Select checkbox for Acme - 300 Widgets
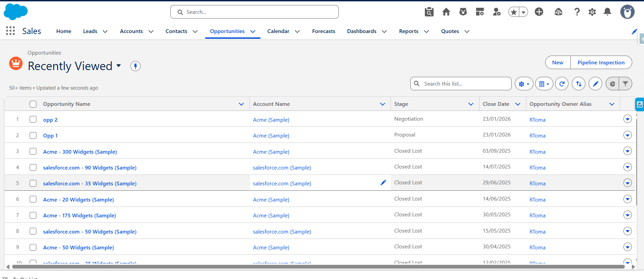Screen dimensions: 644x279 (33, 151)
